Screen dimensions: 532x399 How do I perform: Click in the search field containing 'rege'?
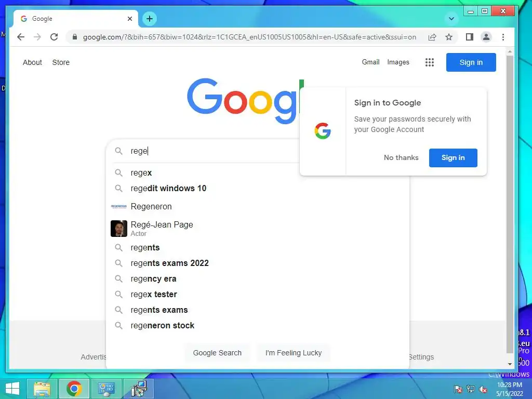[x=214, y=151]
